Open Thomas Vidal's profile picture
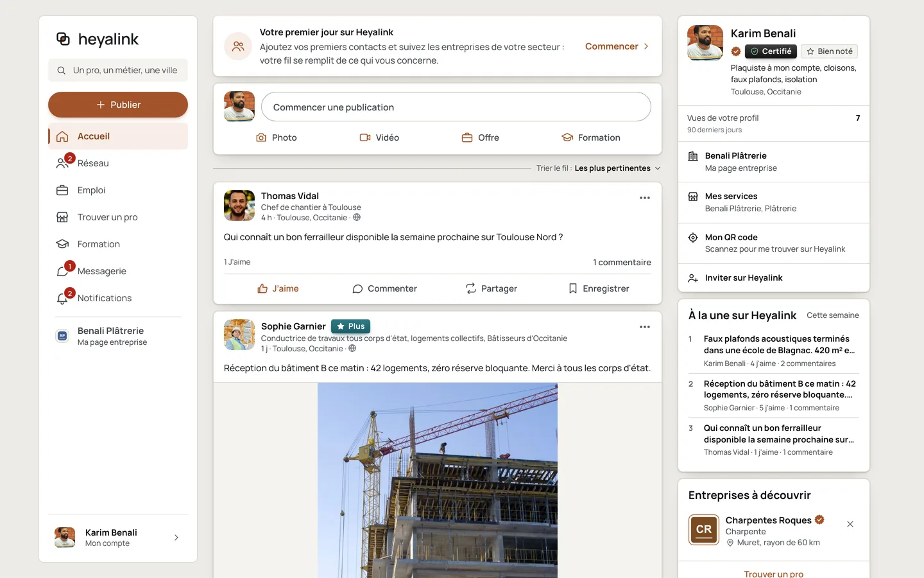 (x=239, y=206)
